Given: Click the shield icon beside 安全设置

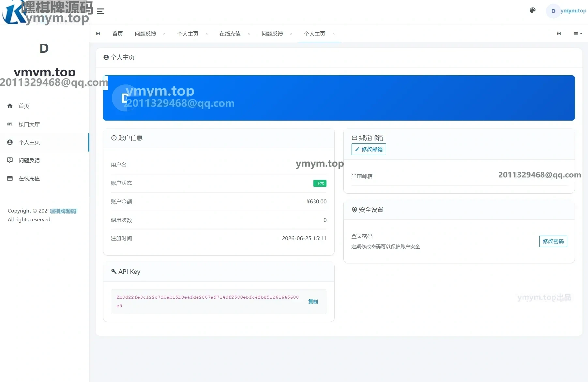Looking at the screenshot, I should tap(354, 210).
